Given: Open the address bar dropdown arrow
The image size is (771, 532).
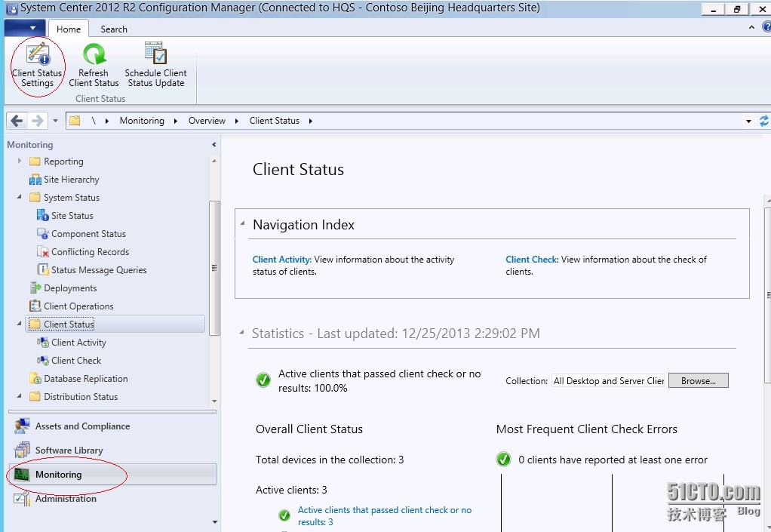Looking at the screenshot, I should [x=748, y=121].
